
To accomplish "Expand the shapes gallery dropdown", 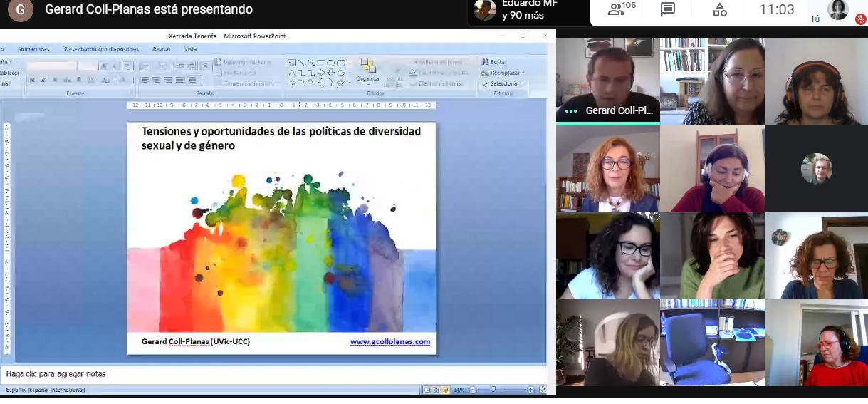I will click(350, 83).
